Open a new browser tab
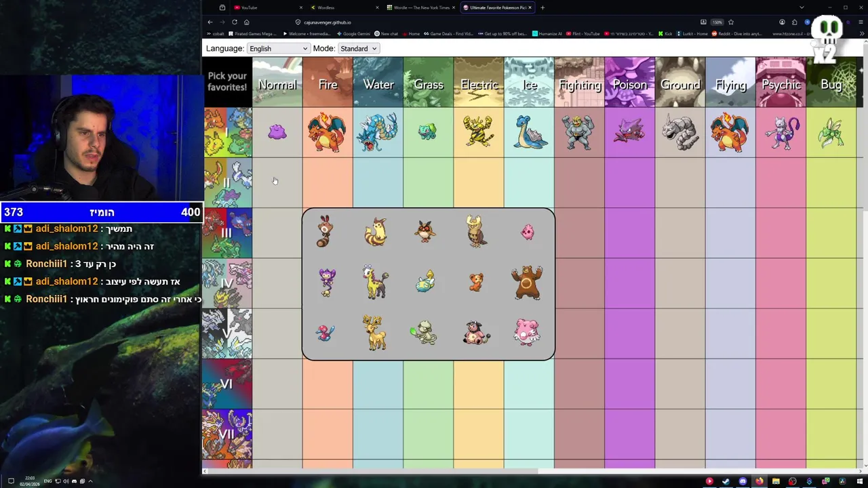The image size is (868, 488). click(x=542, y=7)
